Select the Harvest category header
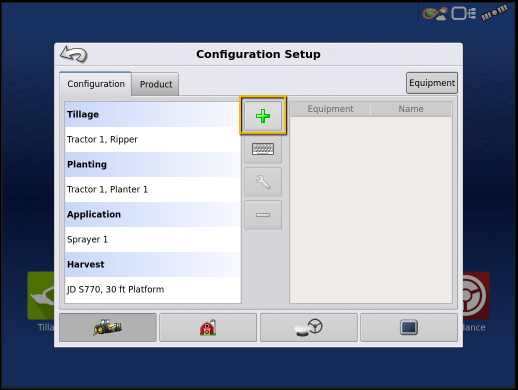This screenshot has height=390, width=518. coord(153,264)
